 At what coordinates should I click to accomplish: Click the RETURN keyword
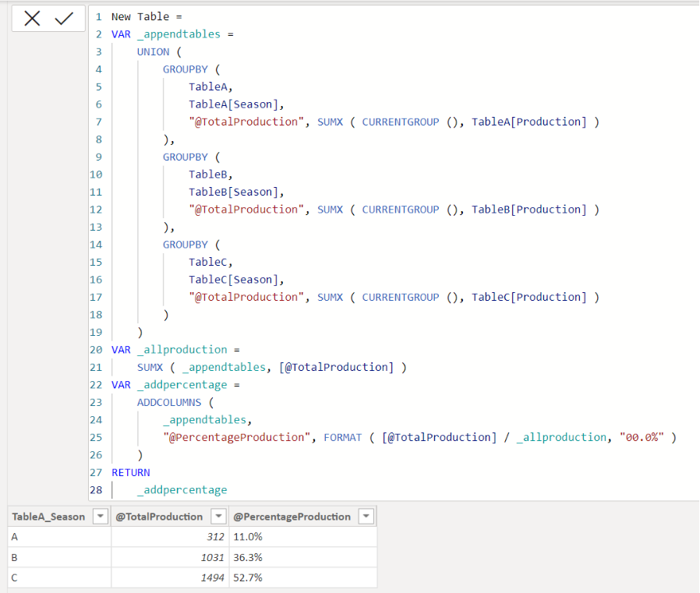(131, 472)
